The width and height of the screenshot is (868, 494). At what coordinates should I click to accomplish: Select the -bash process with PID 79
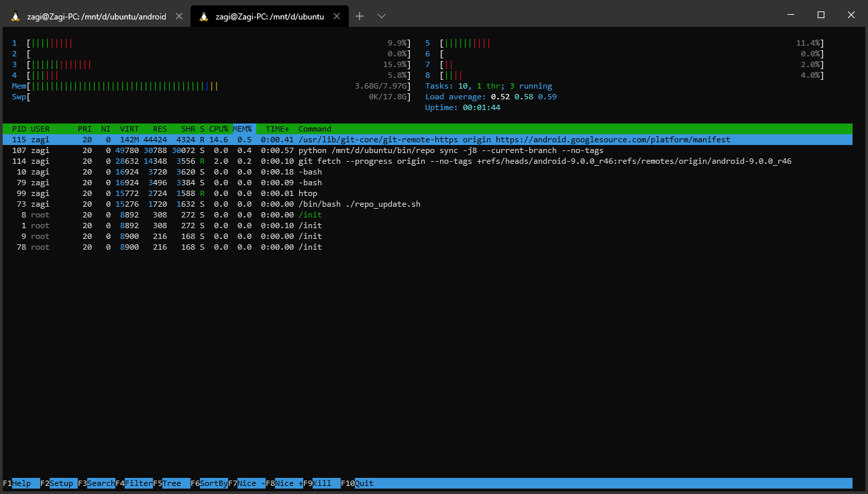click(x=427, y=183)
